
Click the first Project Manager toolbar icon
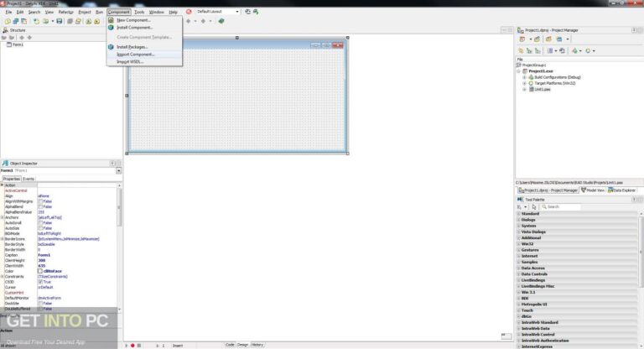pyautogui.click(x=522, y=39)
